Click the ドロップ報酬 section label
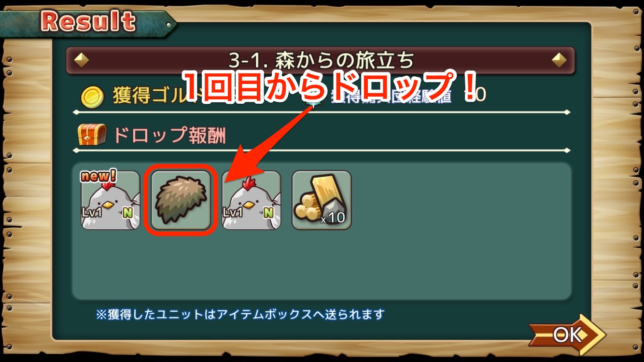The image size is (644, 362). [x=169, y=136]
